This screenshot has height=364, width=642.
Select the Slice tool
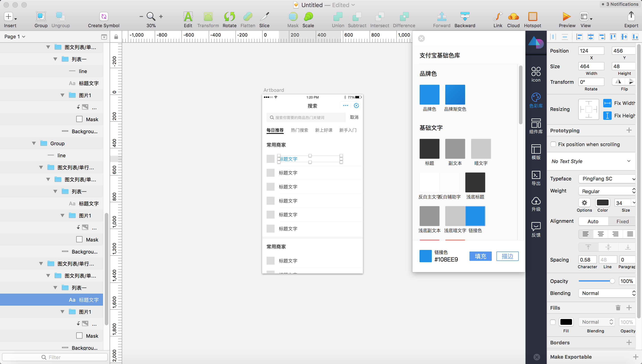pos(264,17)
